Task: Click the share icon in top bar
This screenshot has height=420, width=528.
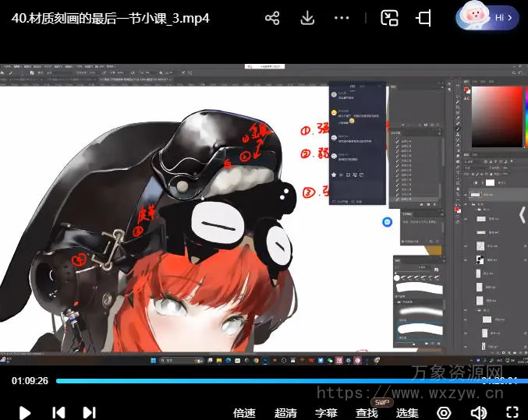Action: [x=272, y=18]
